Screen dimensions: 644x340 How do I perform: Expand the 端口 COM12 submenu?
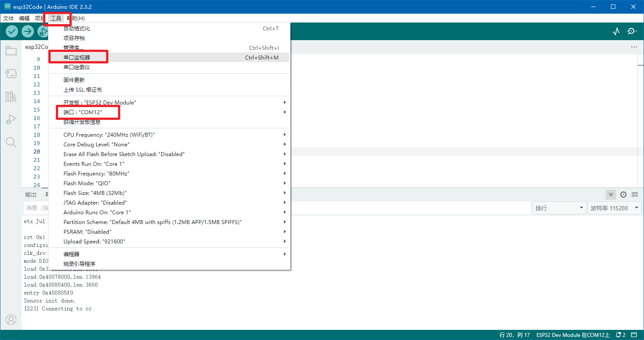pyautogui.click(x=169, y=112)
